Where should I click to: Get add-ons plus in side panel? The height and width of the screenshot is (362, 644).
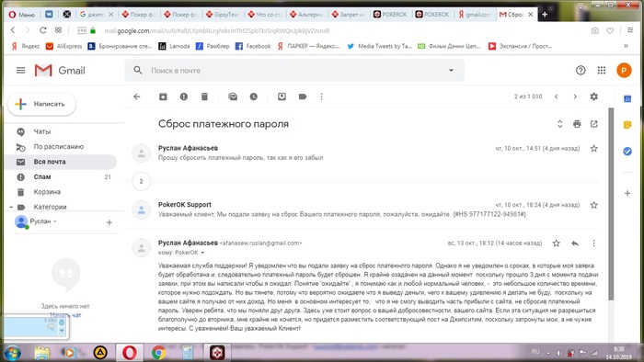tap(627, 193)
